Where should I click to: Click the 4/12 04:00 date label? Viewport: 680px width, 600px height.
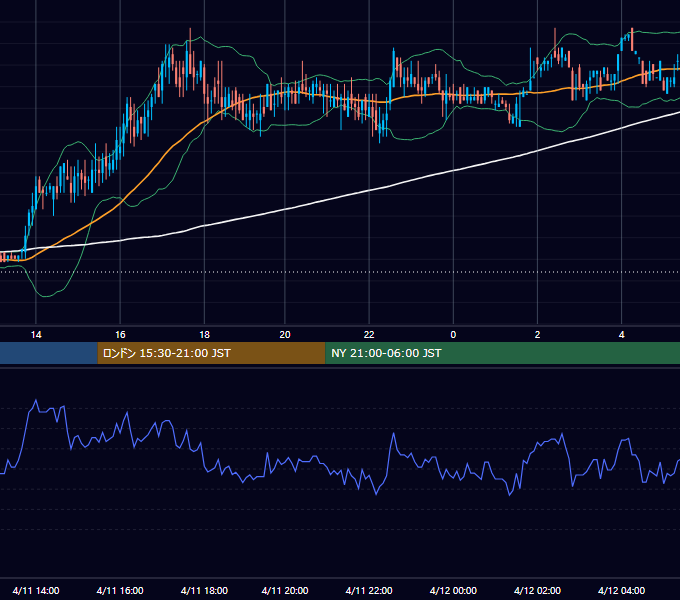pyautogui.click(x=621, y=590)
